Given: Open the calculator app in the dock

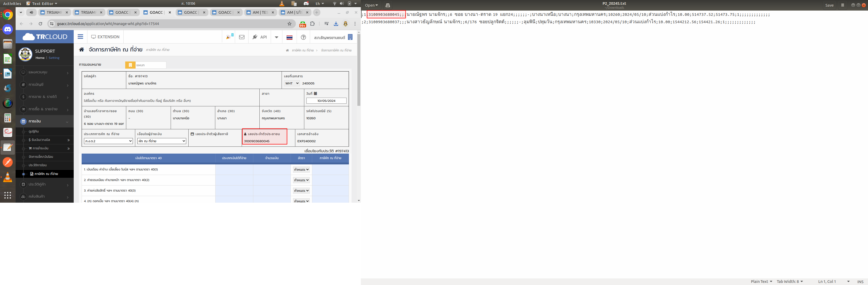Looking at the screenshot, I should [7, 118].
